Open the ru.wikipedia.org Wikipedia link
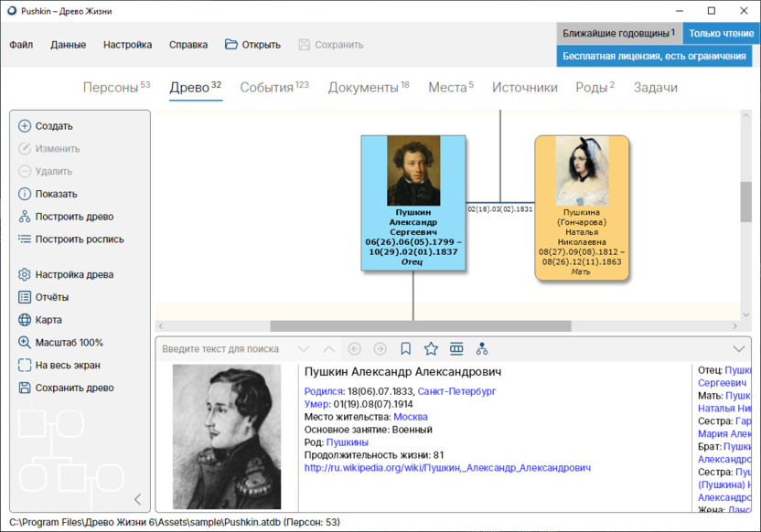This screenshot has width=761, height=532. click(x=447, y=468)
